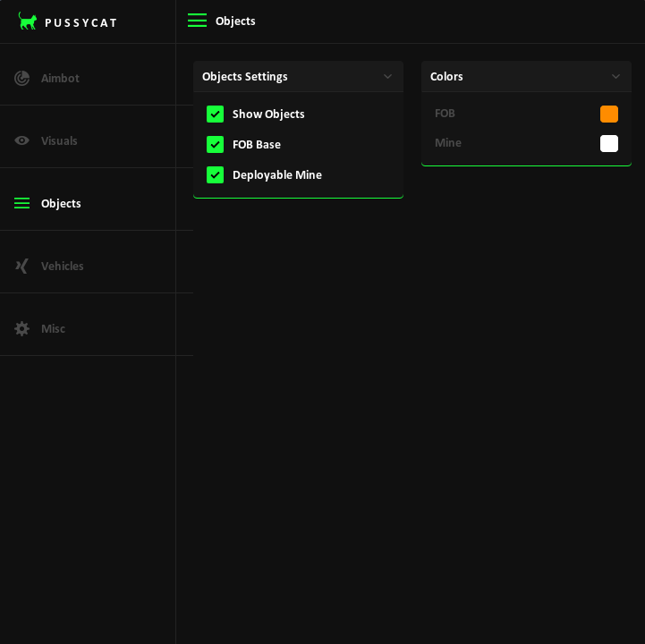Pick the white Mine color swatch

point(609,143)
